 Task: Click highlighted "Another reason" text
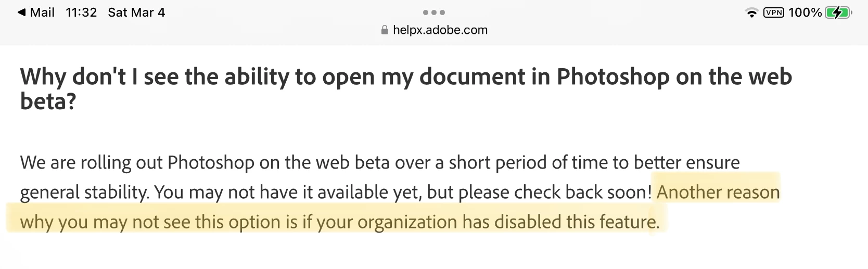click(x=718, y=193)
